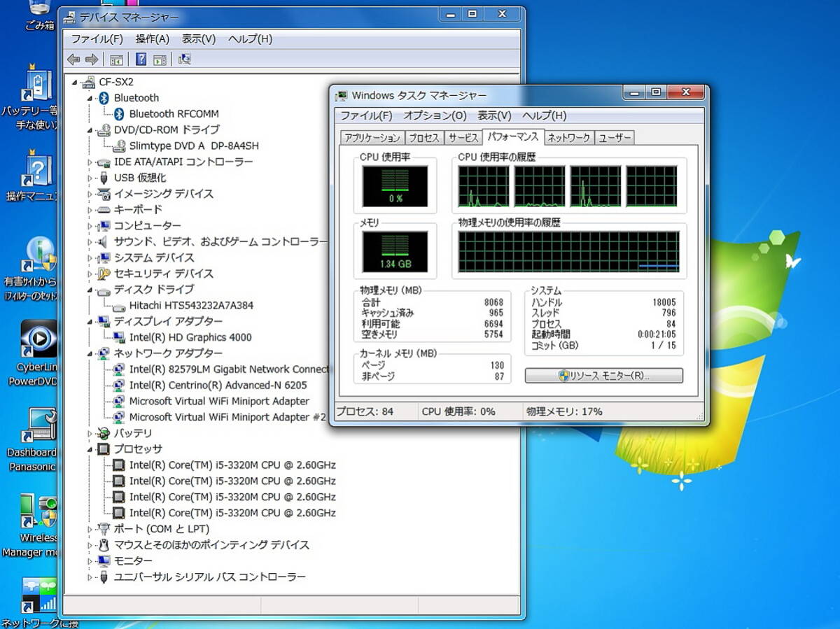The width and height of the screenshot is (840, 629).
Task: Select the Intel HD Graphics 4000 device
Action: pos(190,337)
